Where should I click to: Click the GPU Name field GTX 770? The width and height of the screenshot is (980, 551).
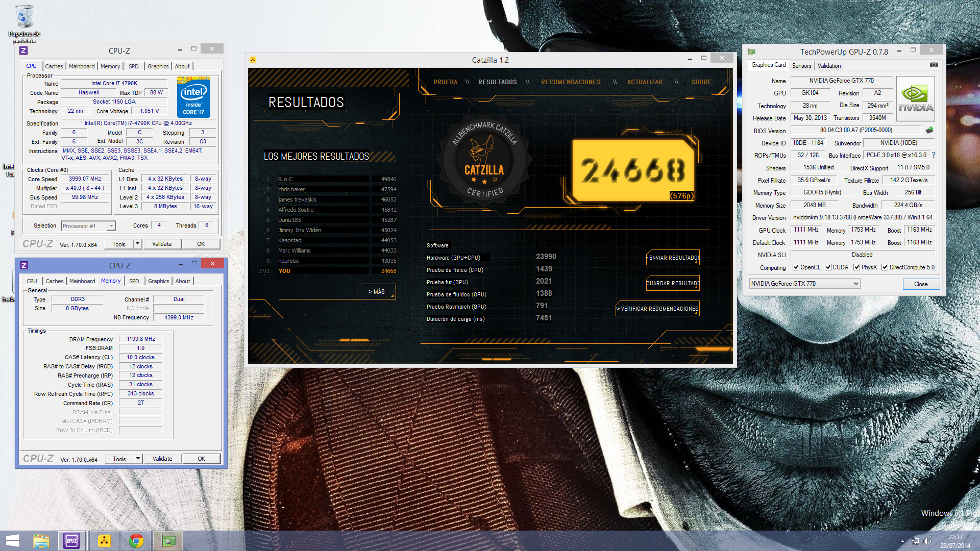click(x=841, y=81)
